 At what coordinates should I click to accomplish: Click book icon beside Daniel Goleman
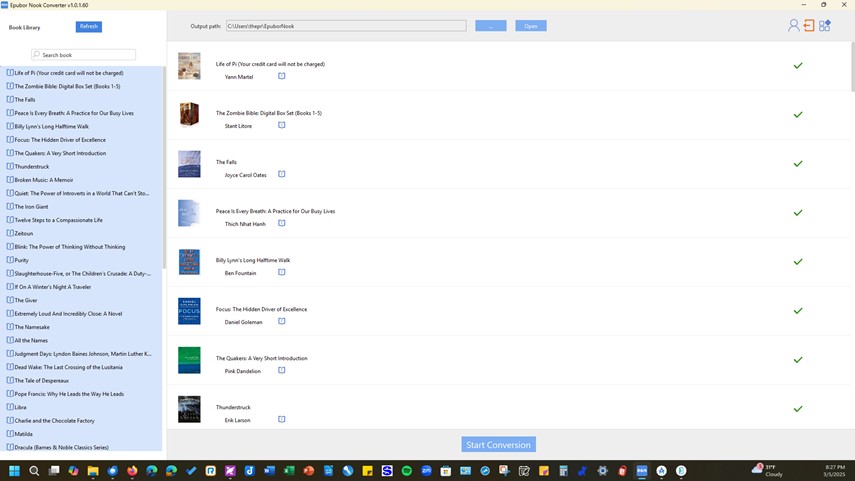coord(282,321)
